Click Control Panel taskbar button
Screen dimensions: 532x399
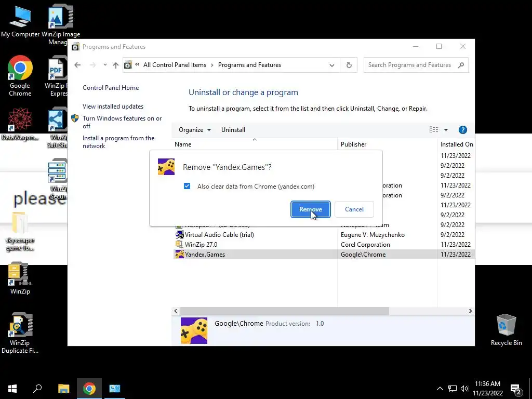pos(115,389)
